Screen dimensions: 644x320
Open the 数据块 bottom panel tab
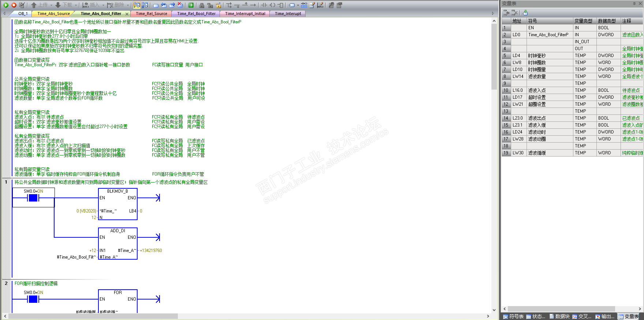[559, 316]
